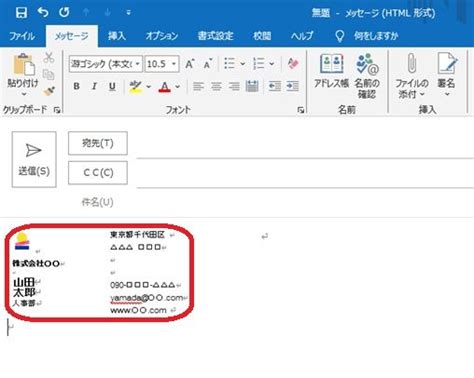Screen dimensions: 474x378
Task: Apply a numbered list
Action: click(x=258, y=63)
